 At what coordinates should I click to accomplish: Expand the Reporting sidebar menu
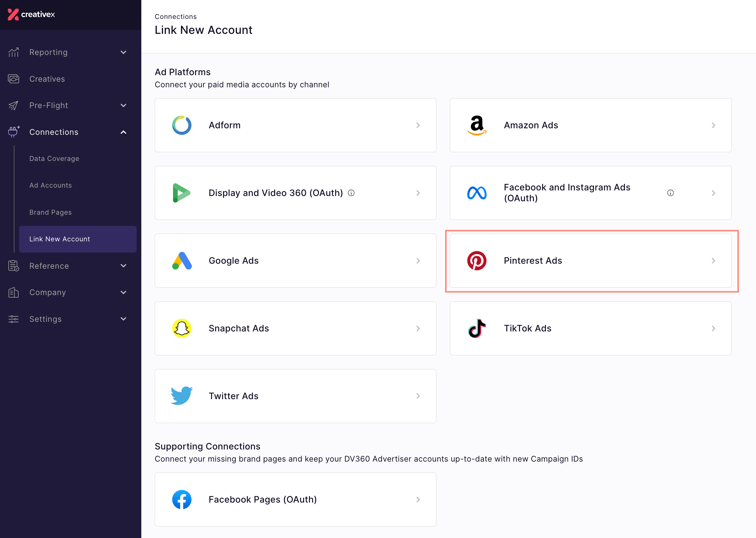point(123,52)
